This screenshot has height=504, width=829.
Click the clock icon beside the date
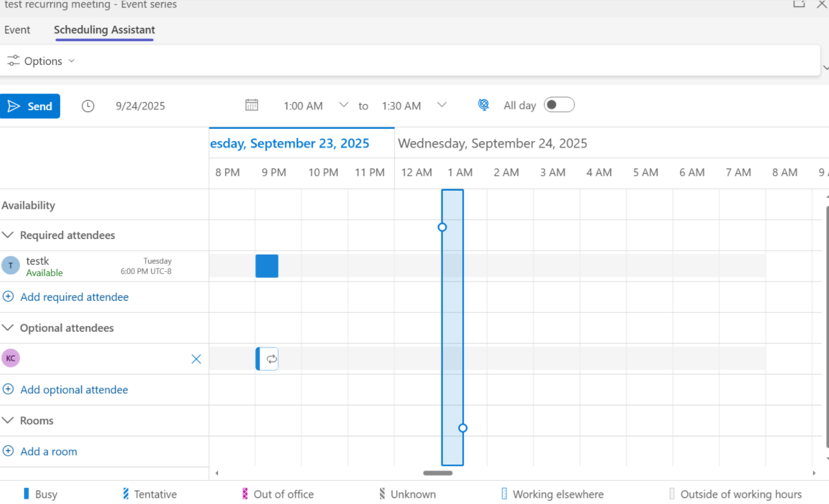[88, 106]
